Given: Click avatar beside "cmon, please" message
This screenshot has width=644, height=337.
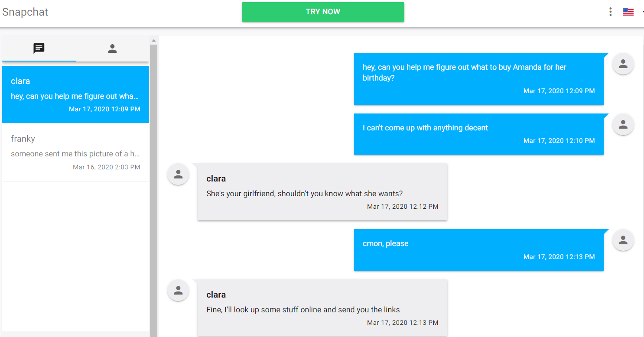Looking at the screenshot, I should click(x=623, y=240).
